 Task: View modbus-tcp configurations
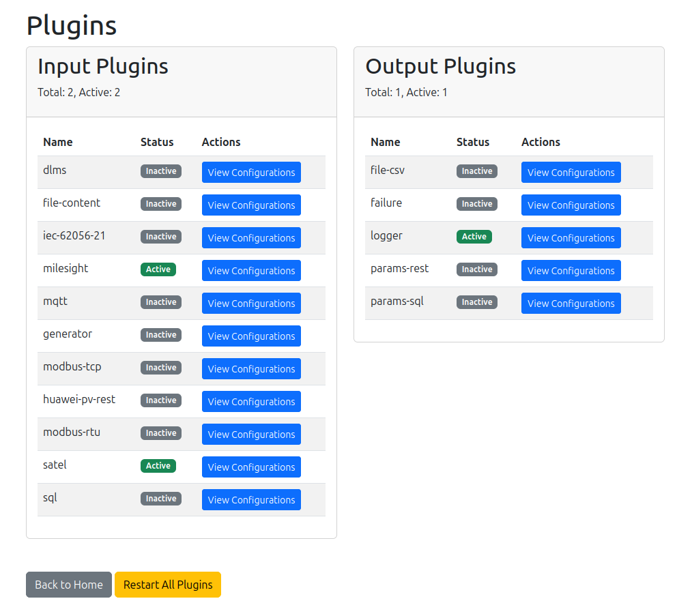[x=251, y=369]
